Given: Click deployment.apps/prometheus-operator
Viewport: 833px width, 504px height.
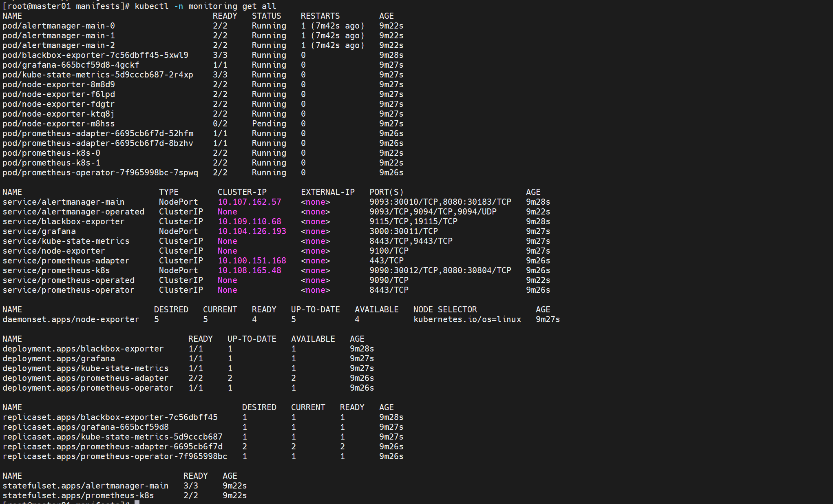Looking at the screenshot, I should 88,388.
